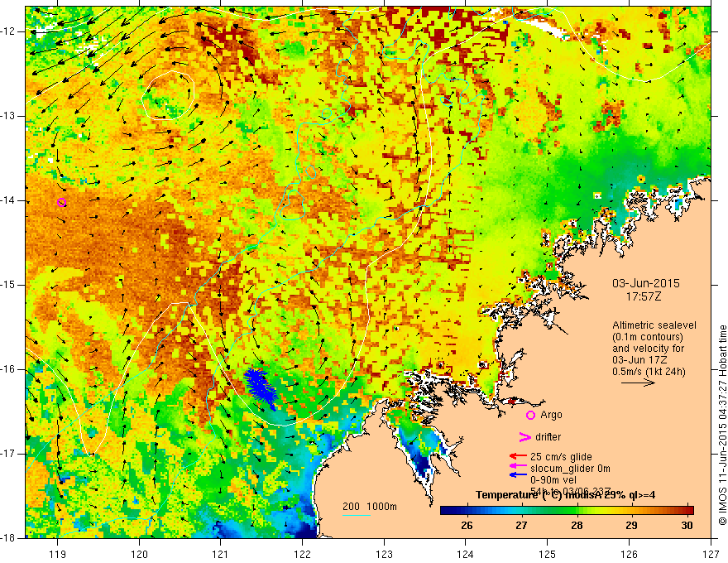
Task: Click the time text 17:57Z
Action: click(x=643, y=296)
